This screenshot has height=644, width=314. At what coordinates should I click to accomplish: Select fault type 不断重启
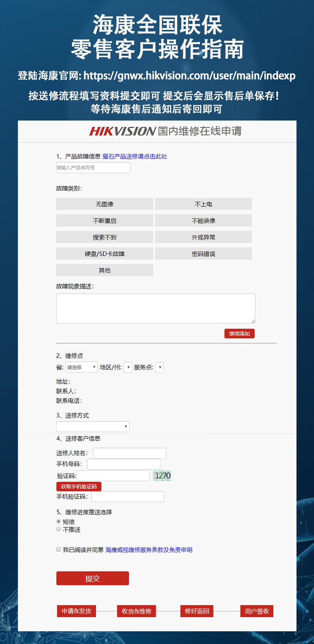(105, 221)
